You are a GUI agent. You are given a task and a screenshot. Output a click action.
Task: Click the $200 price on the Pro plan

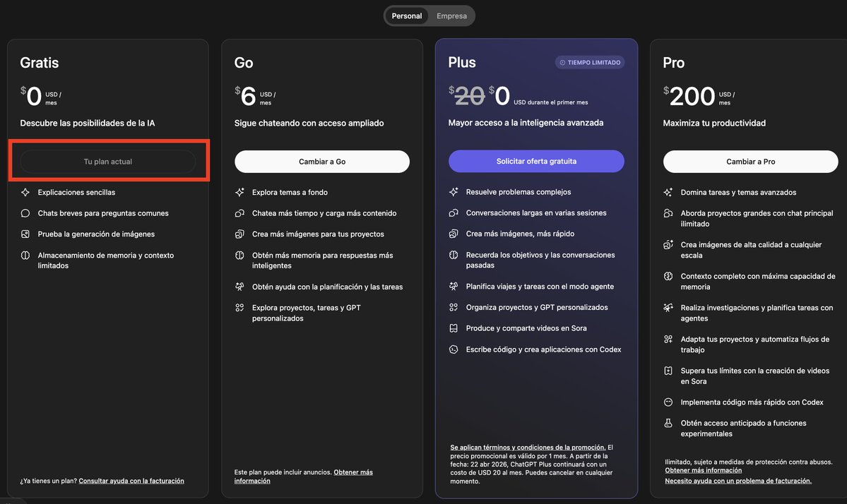689,97
